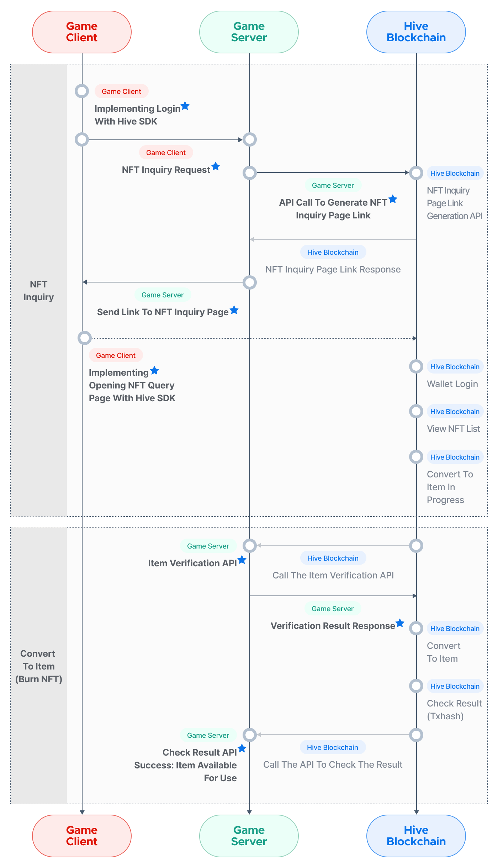Image resolution: width=498 pixels, height=868 pixels.
Task: Click "Hive Blockchain" tag above "Wallet Login"
Action: (455, 367)
